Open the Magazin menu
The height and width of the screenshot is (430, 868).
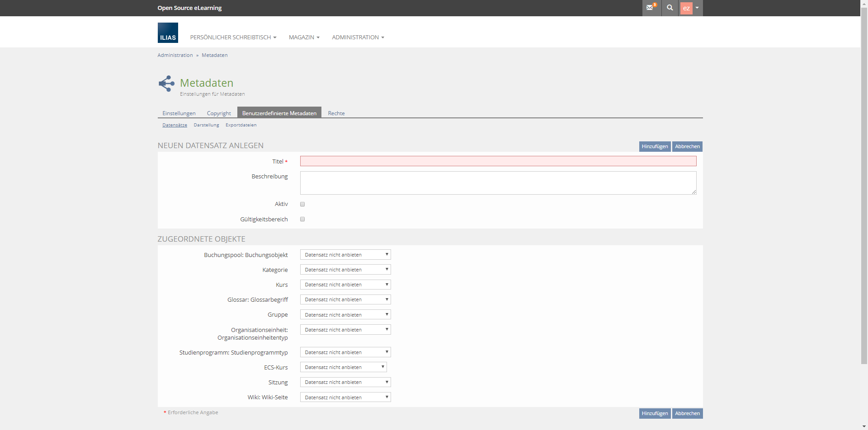(304, 37)
